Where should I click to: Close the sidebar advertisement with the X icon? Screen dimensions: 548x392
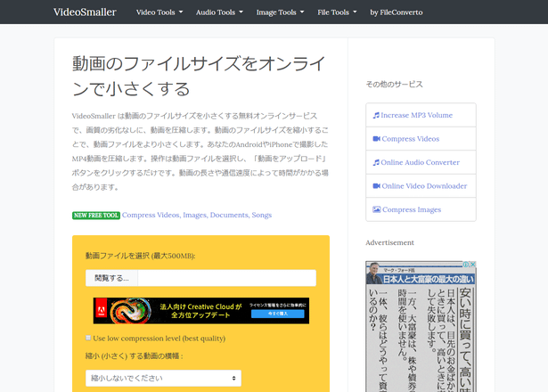(473, 264)
